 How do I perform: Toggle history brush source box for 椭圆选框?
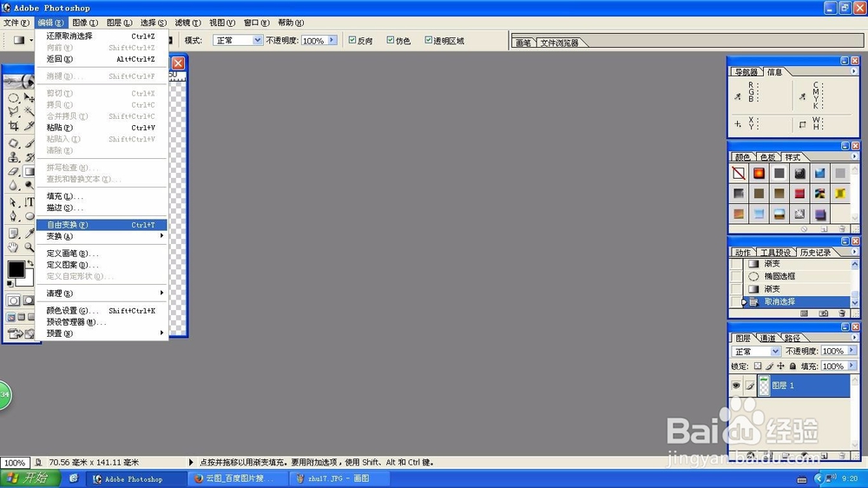736,276
